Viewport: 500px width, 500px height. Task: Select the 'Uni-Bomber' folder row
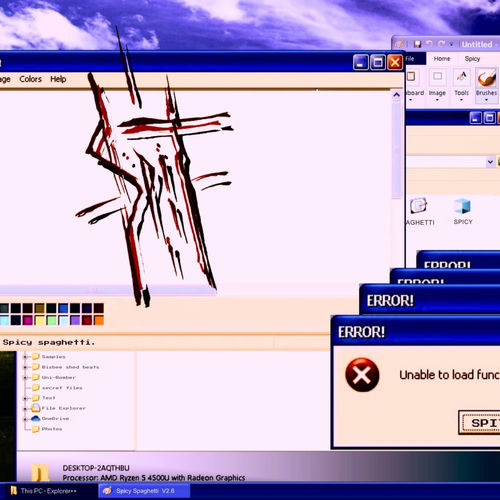pos(54,377)
